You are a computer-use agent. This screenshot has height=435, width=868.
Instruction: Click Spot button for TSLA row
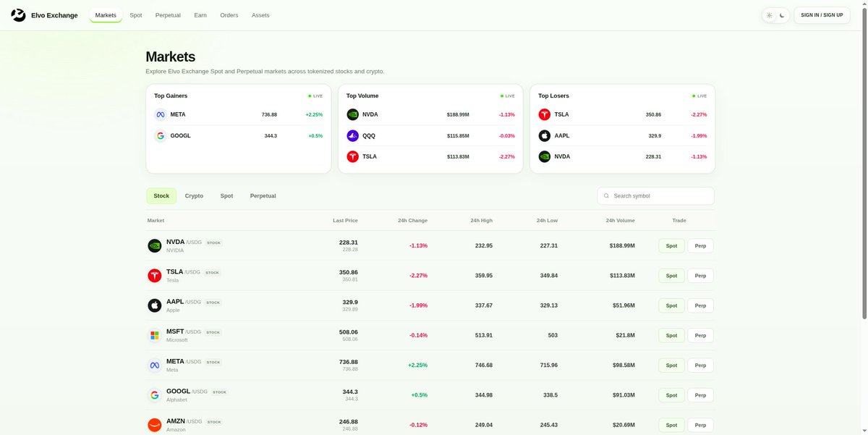click(671, 276)
